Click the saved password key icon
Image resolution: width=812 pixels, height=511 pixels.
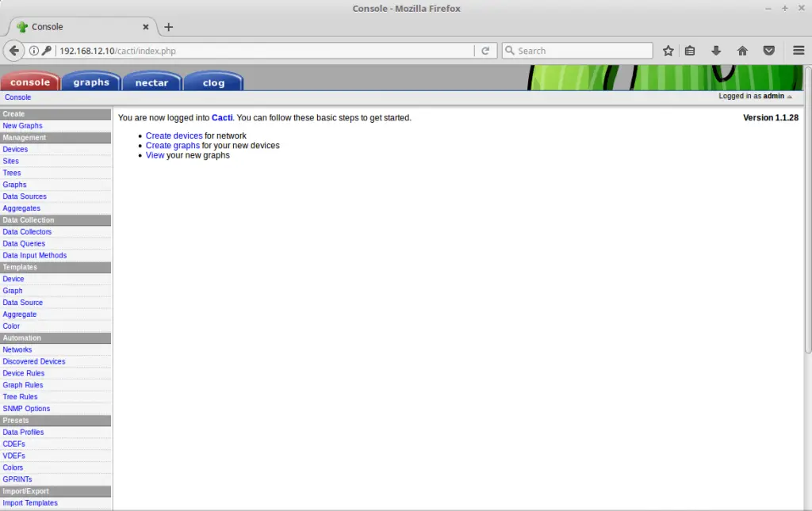[47, 51]
